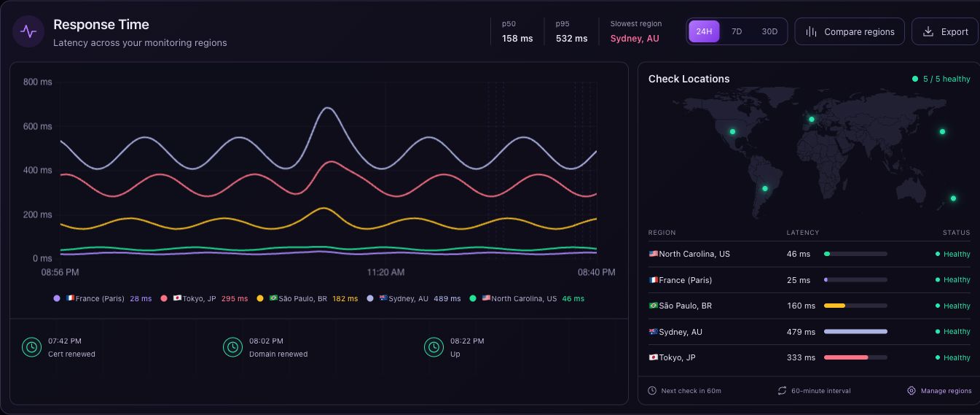The image size is (980, 415).
Task: Click the North America map location dot
Action: tap(733, 132)
